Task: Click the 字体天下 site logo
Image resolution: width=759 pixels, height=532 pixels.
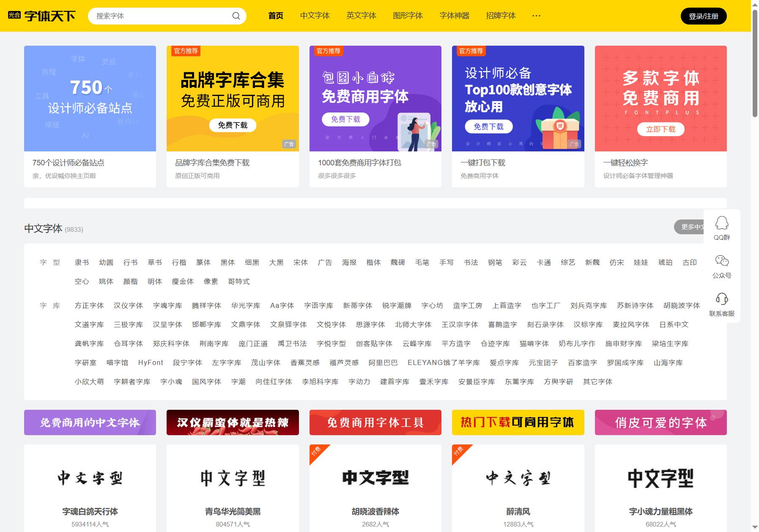Action: click(41, 16)
